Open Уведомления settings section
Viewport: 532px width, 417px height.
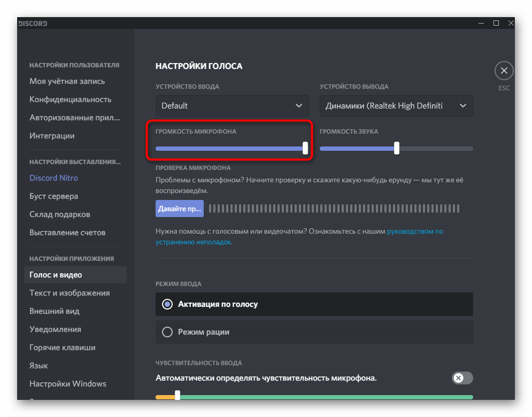(x=55, y=329)
